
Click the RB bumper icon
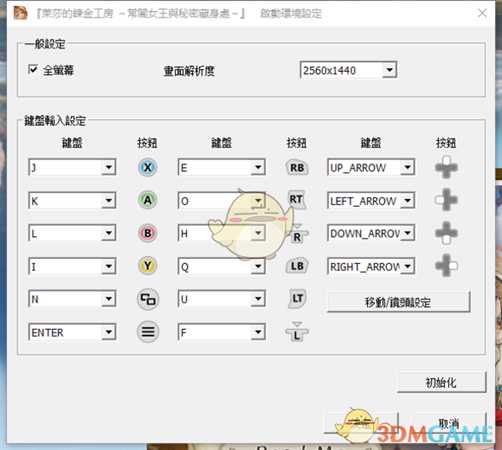(x=297, y=167)
